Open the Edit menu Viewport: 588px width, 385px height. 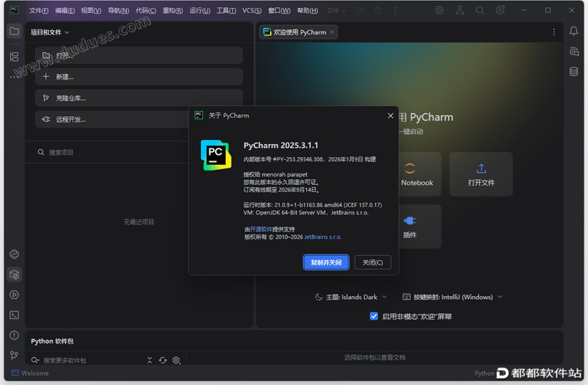click(x=65, y=11)
